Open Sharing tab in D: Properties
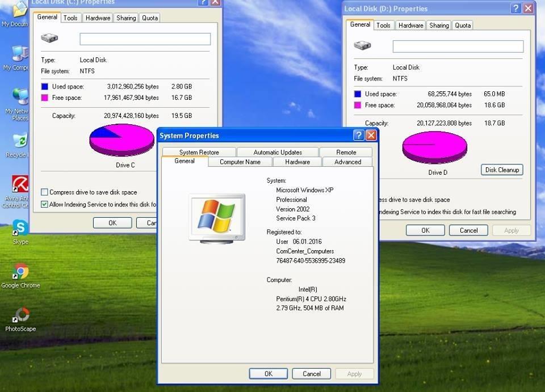Image resolution: width=545 pixels, height=392 pixels. [x=439, y=26]
